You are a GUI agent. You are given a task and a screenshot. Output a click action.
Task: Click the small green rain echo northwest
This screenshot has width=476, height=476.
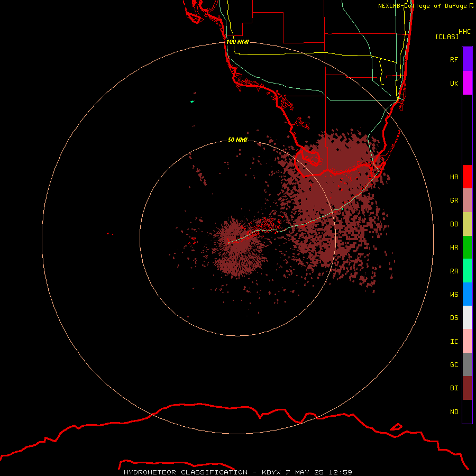[x=192, y=102]
